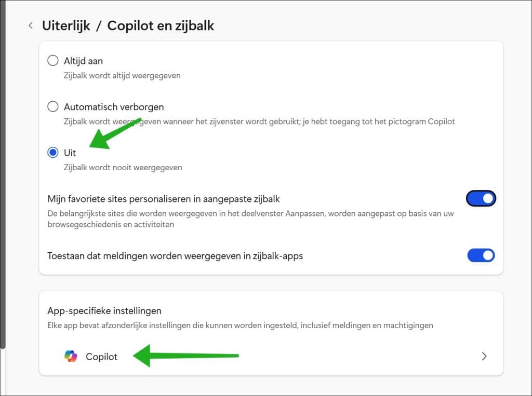
Task: Choose the "Automatisch verborgen" option
Action: [52, 106]
